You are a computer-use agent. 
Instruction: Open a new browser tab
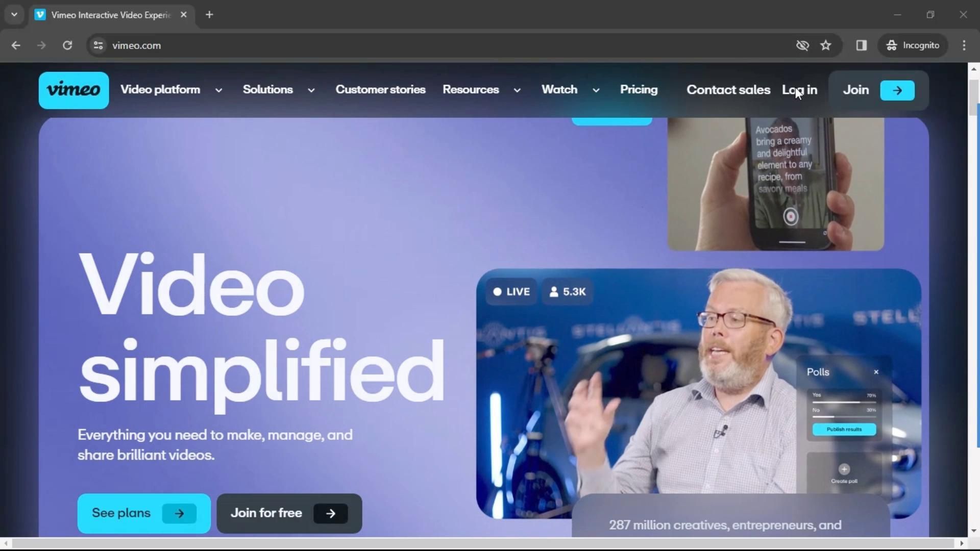[x=209, y=15]
